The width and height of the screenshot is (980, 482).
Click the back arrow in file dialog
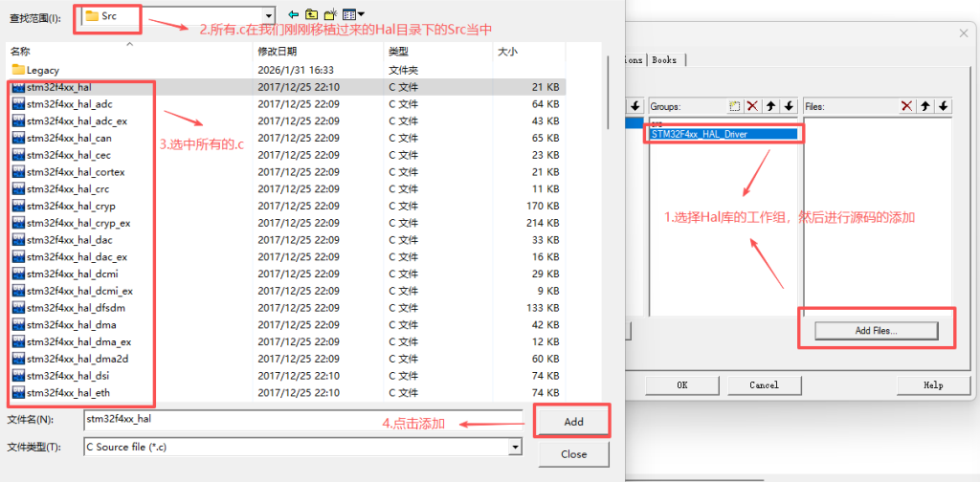point(294,14)
